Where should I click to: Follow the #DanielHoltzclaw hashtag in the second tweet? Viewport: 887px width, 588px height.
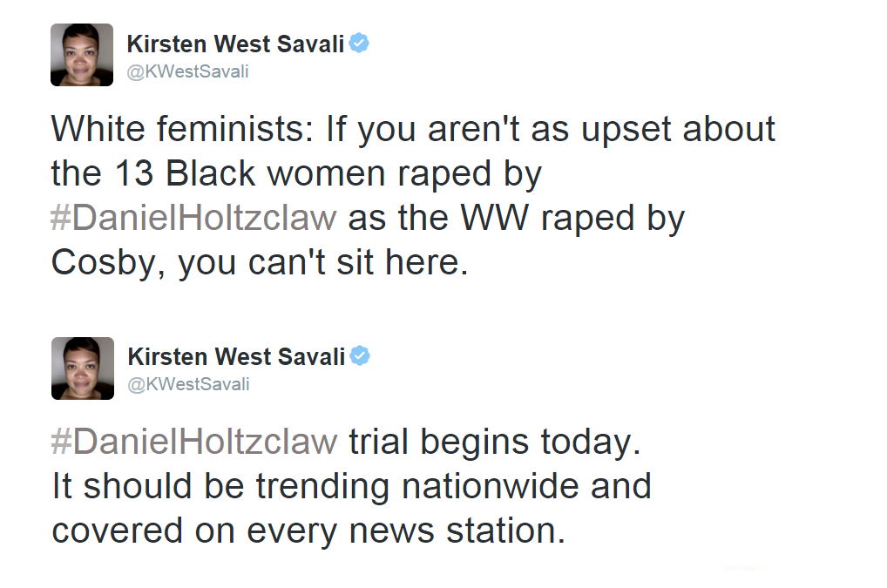194,441
